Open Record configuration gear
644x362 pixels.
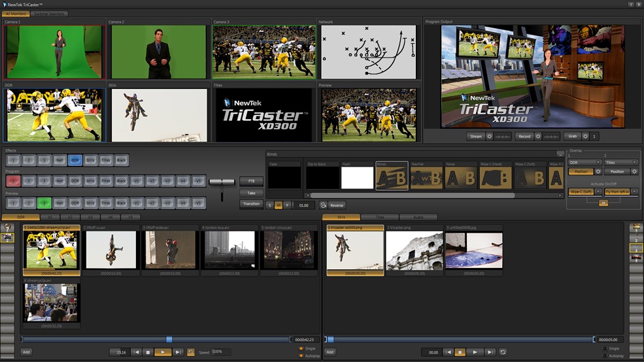[538, 137]
